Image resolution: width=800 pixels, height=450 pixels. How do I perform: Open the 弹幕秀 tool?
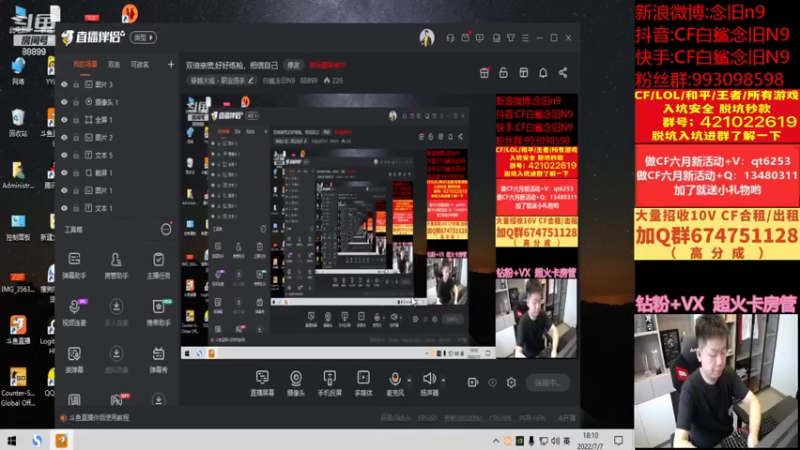158,359
